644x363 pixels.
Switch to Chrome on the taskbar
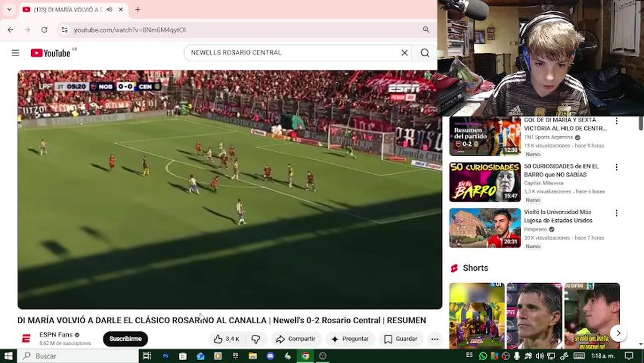coord(305,356)
